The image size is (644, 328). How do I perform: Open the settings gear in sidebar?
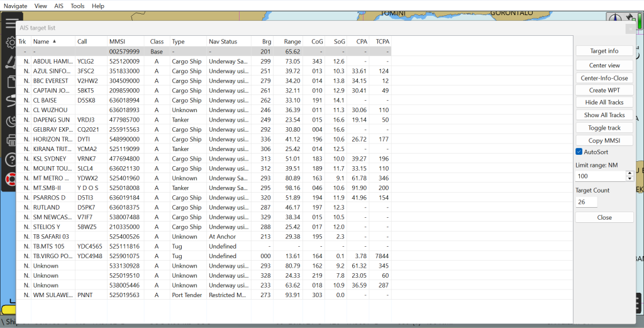tap(11, 43)
